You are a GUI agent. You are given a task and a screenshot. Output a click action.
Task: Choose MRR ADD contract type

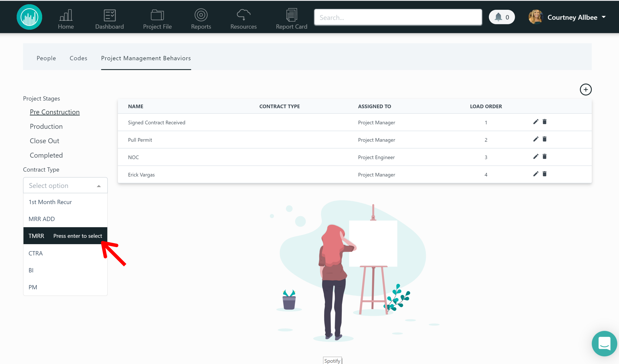point(65,219)
